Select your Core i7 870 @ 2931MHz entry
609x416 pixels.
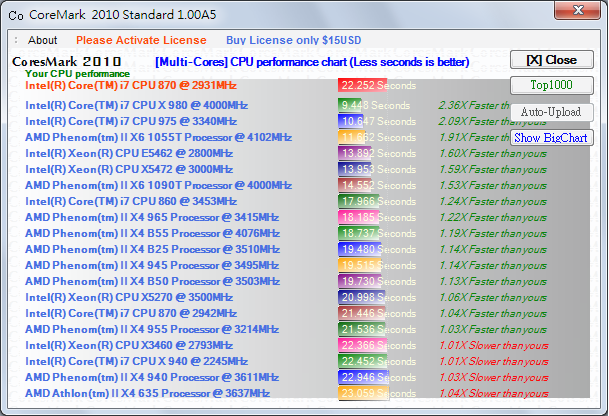point(131,85)
